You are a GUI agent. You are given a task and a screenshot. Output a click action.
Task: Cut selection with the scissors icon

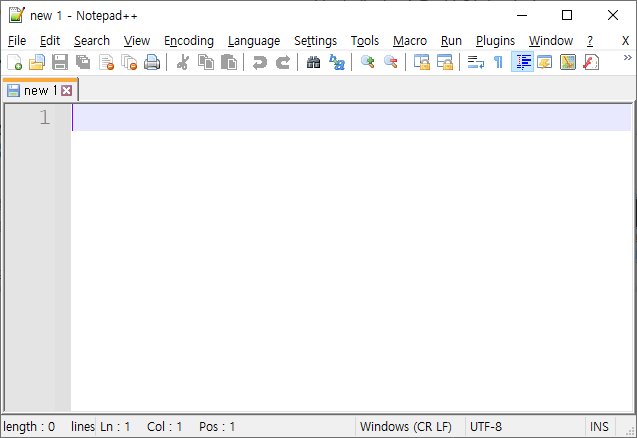pos(183,62)
